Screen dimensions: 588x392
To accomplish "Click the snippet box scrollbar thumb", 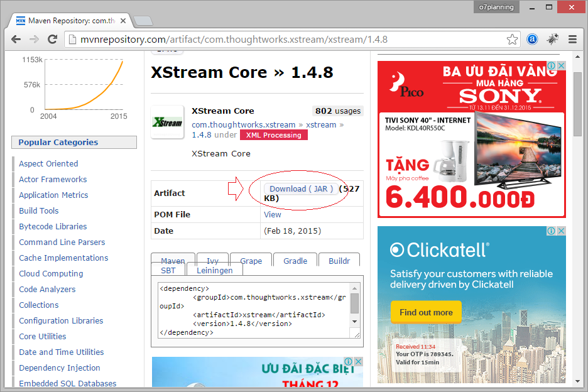I will pos(355,303).
